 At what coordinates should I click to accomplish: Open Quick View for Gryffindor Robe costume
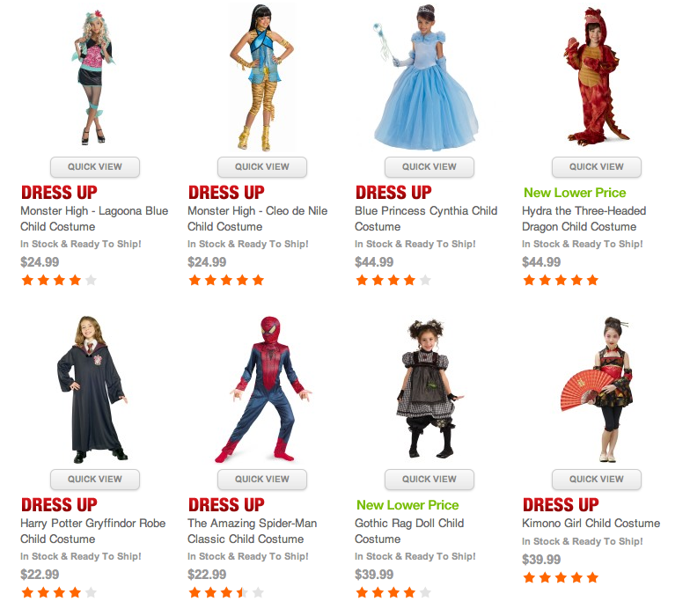95,480
